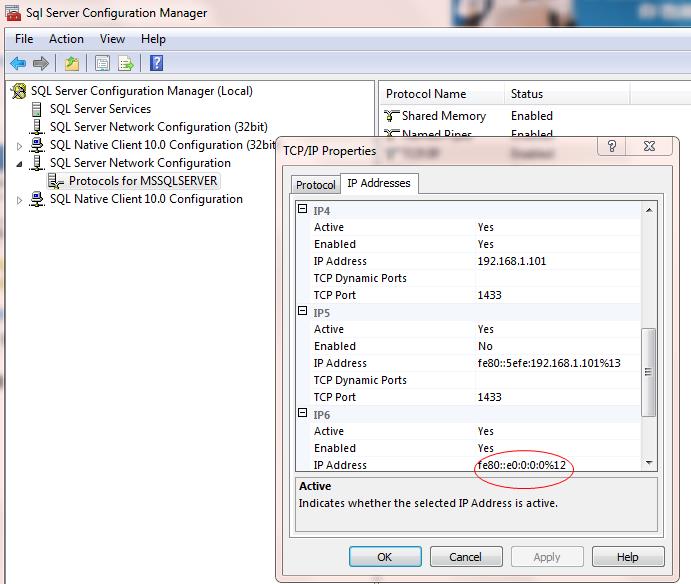Select the IP Addresses tab

pos(379,183)
